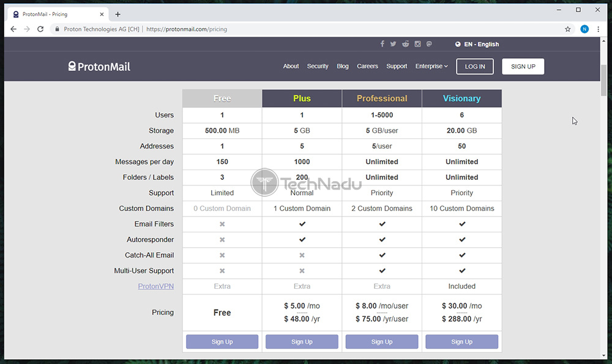Click the Professional Autoresponder checkmark
The width and height of the screenshot is (612, 364).
coord(382,240)
